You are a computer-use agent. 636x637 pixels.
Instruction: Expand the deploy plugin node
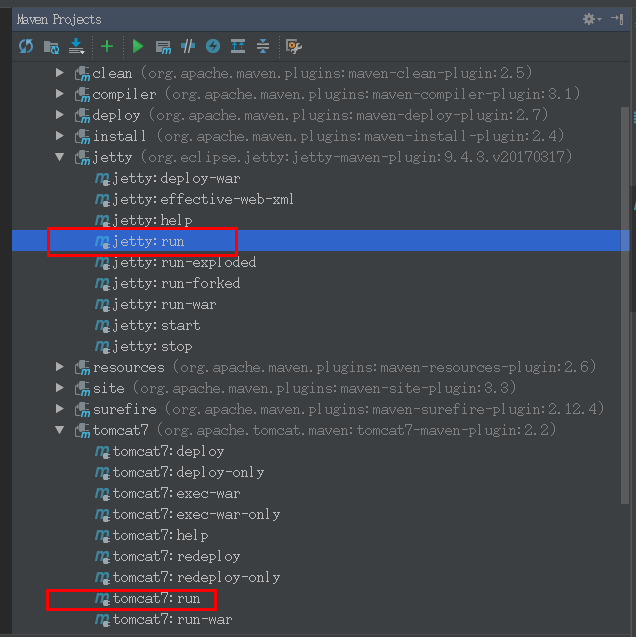pos(60,115)
